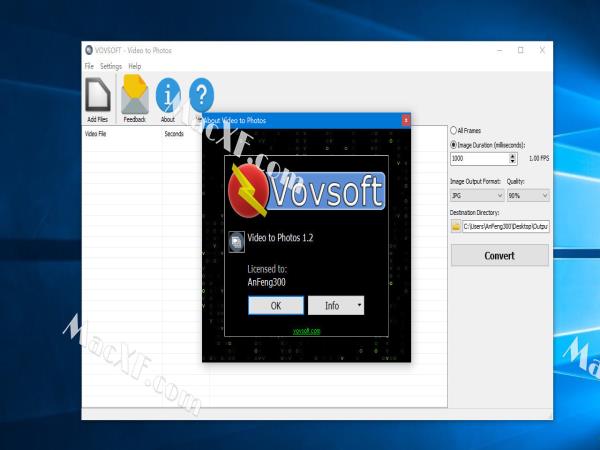Click the Seconds column header

174,134
